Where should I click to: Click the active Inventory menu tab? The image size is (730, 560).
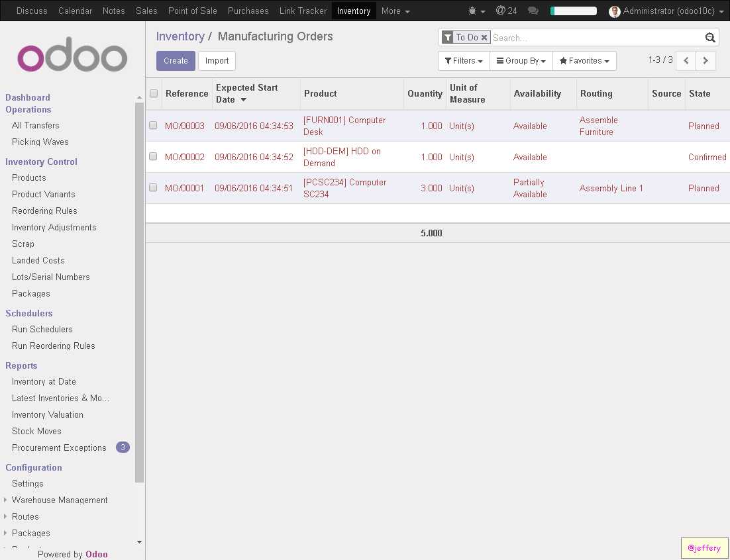point(354,11)
